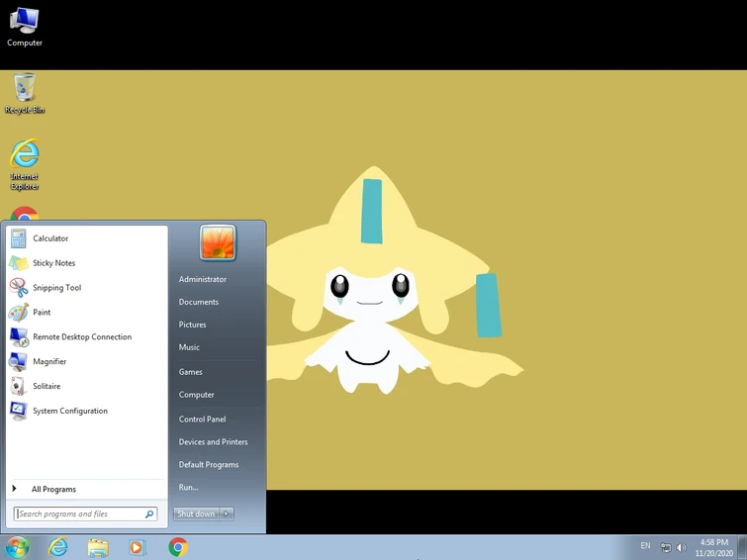
Task: Click the search magnifier icon in the search box
Action: pos(149,513)
